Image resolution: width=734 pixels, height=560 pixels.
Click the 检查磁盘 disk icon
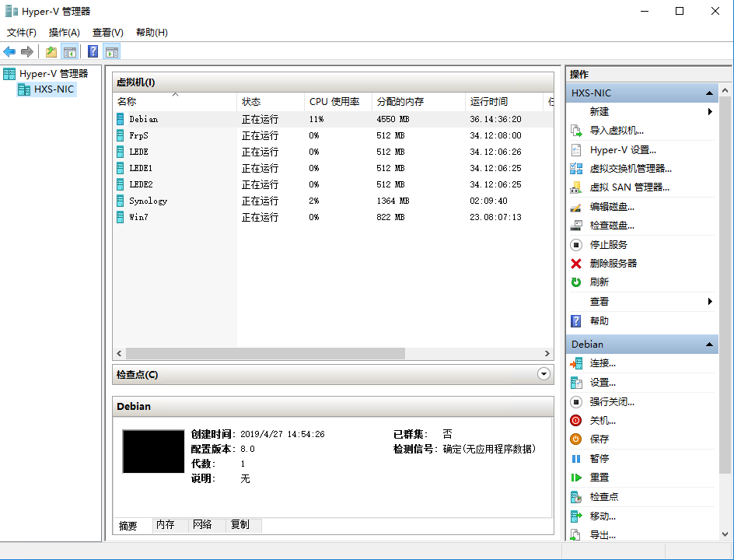(x=576, y=226)
